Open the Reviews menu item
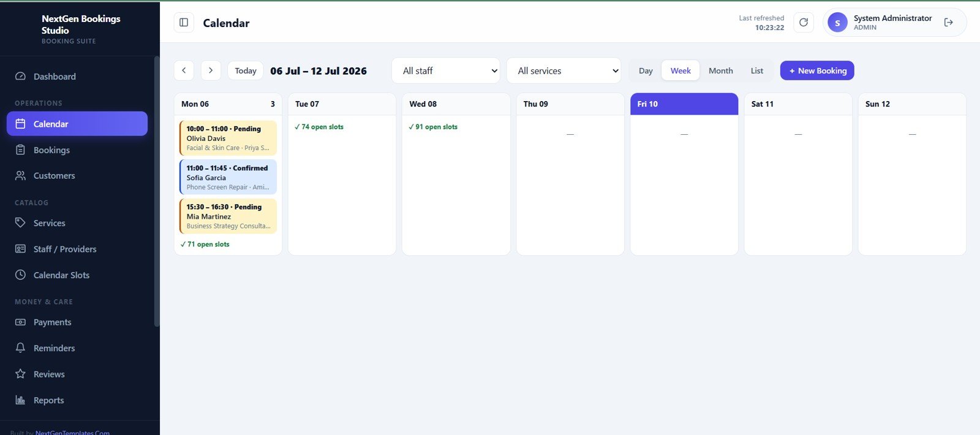The height and width of the screenshot is (435, 980). [x=77, y=374]
